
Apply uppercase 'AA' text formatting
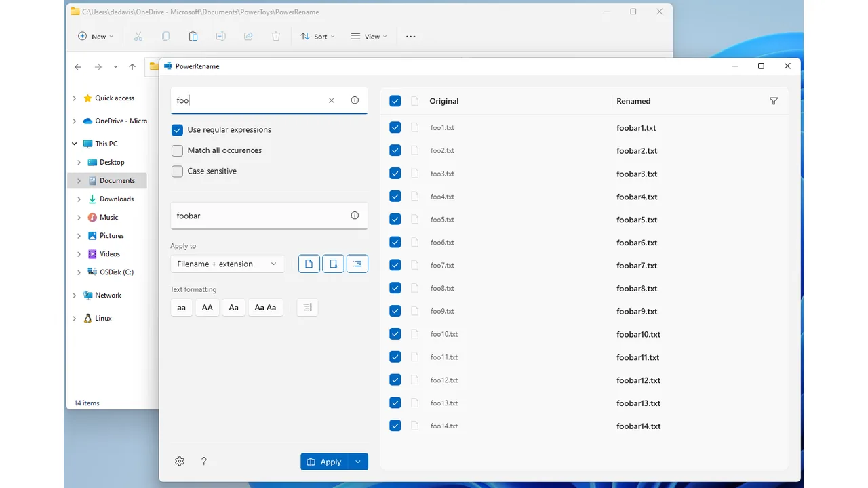208,308
